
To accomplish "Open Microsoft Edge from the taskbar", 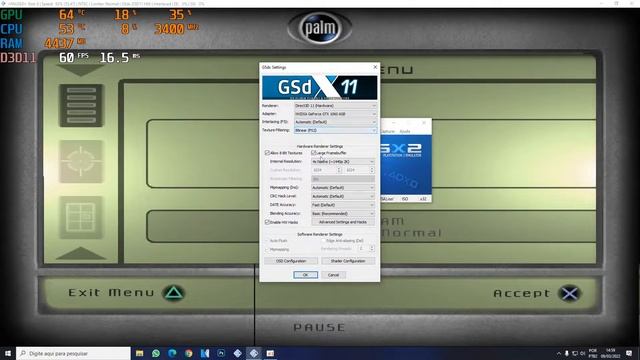I will [172, 353].
